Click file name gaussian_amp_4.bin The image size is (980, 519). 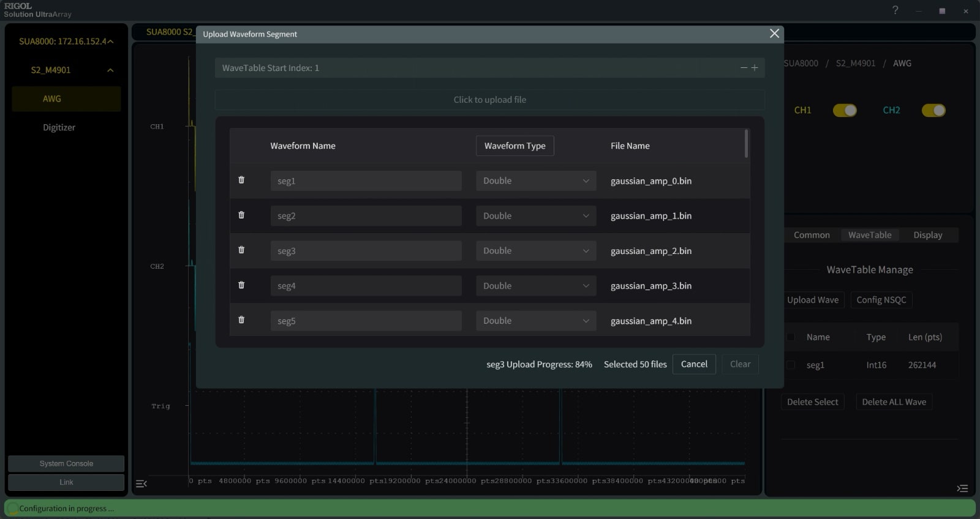pos(651,321)
